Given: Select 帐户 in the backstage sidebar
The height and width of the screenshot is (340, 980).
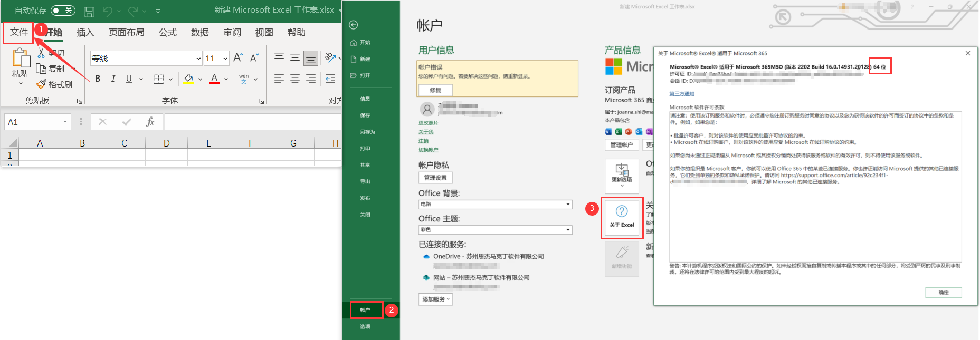Looking at the screenshot, I should tap(366, 310).
